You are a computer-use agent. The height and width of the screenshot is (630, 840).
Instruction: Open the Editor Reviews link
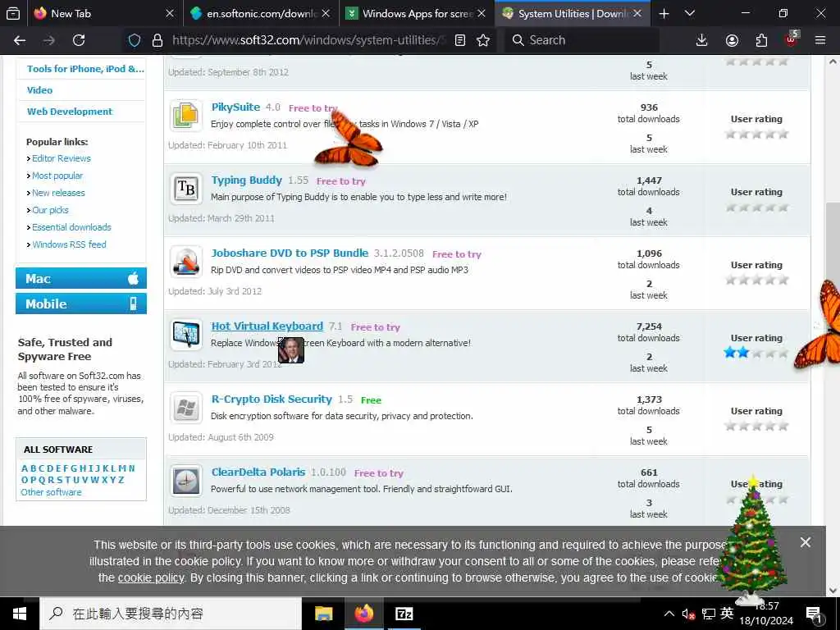tap(61, 158)
